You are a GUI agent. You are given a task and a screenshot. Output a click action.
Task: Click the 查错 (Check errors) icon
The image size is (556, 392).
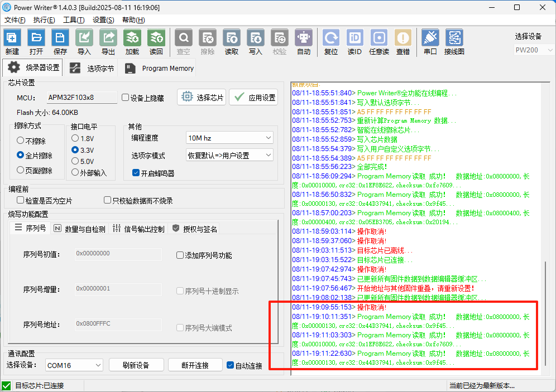[403, 42]
